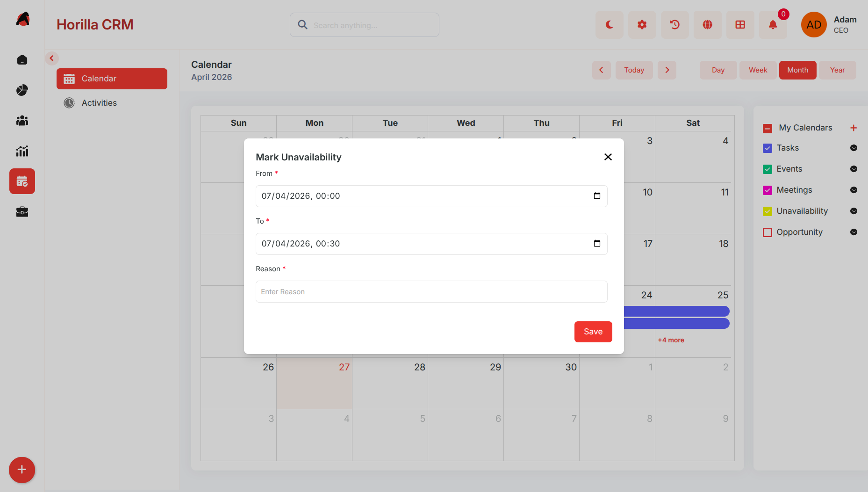Open the bar chart analytics icon

22,151
